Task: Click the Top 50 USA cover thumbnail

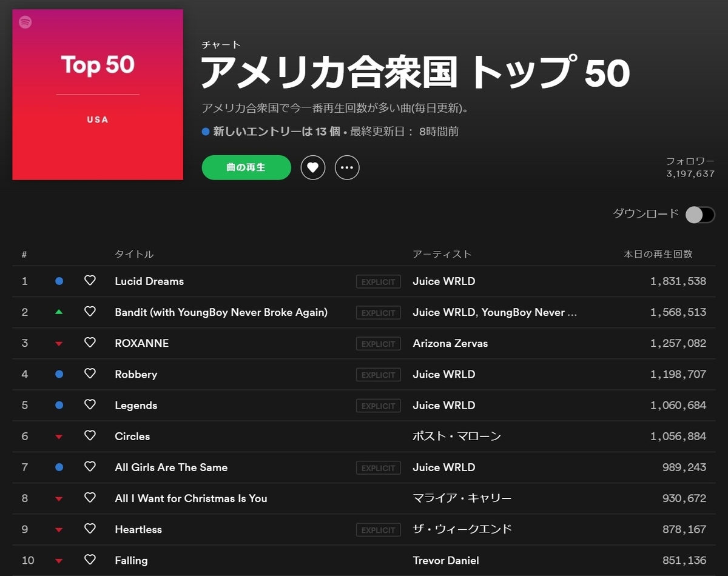Action: coord(98,95)
